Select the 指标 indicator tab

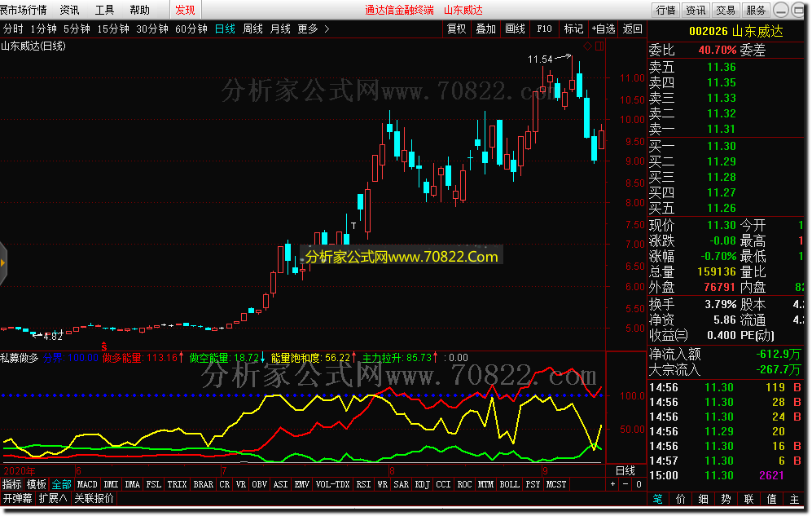(12, 484)
